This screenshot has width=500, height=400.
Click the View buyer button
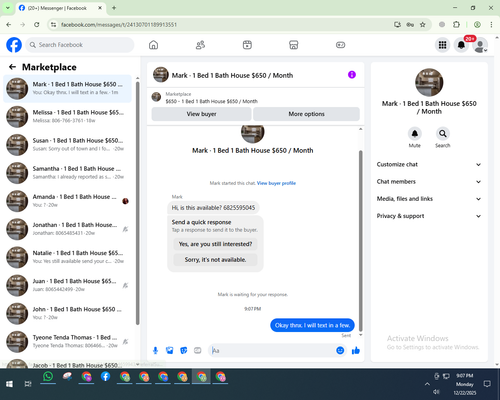[201, 114]
